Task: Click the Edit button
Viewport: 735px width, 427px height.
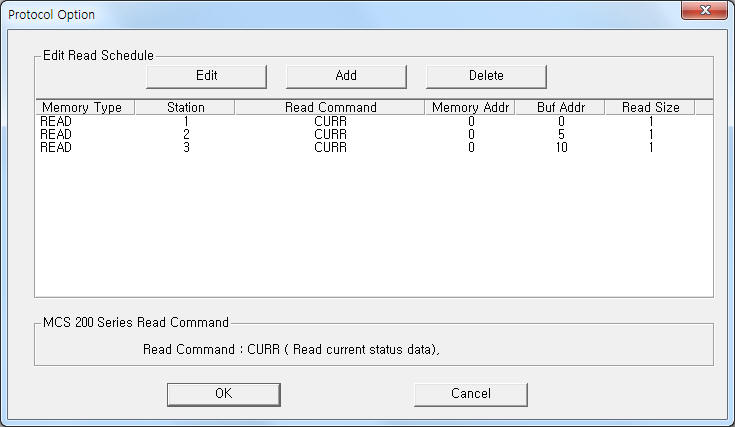Action: 206,76
